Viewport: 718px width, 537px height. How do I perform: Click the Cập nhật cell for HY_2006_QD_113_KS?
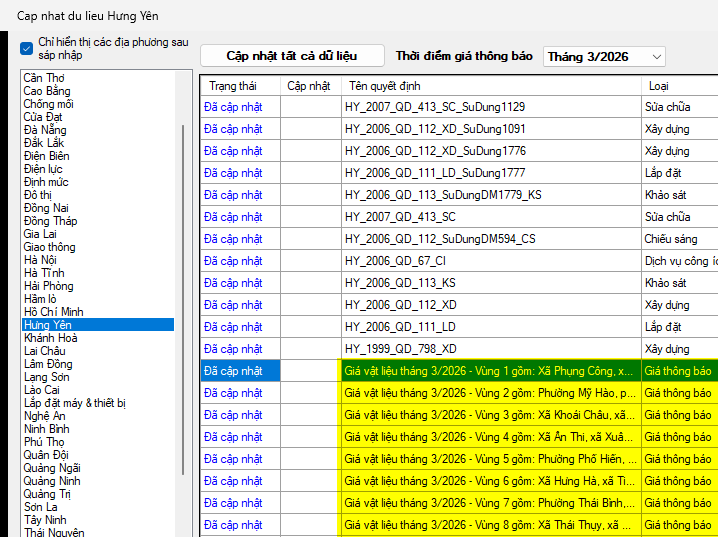click(310, 283)
